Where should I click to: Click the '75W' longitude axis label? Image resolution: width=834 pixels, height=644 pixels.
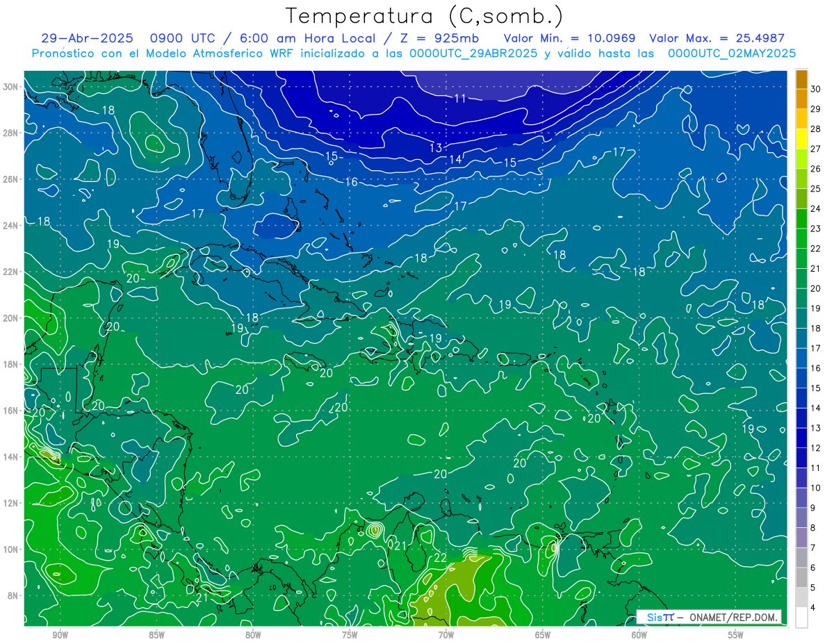coord(350,635)
